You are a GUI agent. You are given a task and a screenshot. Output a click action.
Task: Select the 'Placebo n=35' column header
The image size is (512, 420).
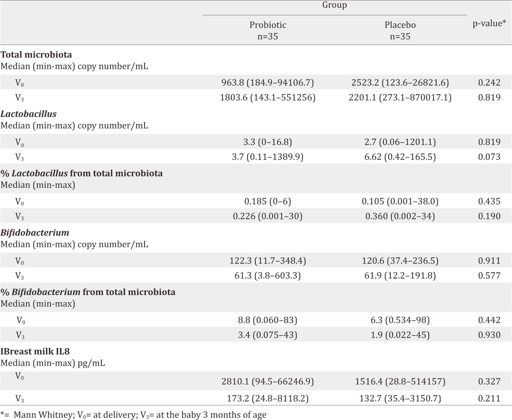(x=400, y=30)
